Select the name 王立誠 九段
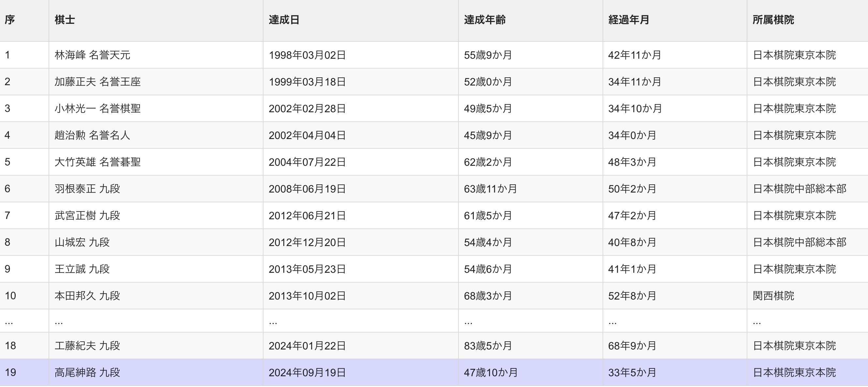868x387 pixels. [x=82, y=269]
